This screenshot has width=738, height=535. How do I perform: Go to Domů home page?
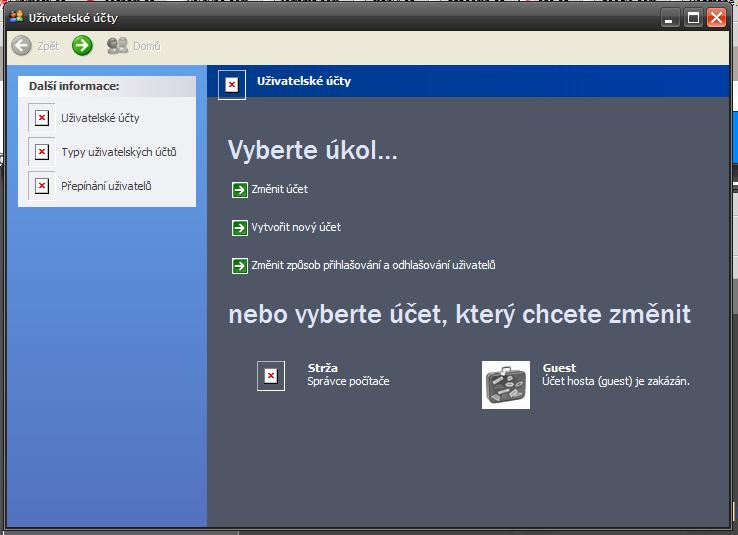(134, 46)
